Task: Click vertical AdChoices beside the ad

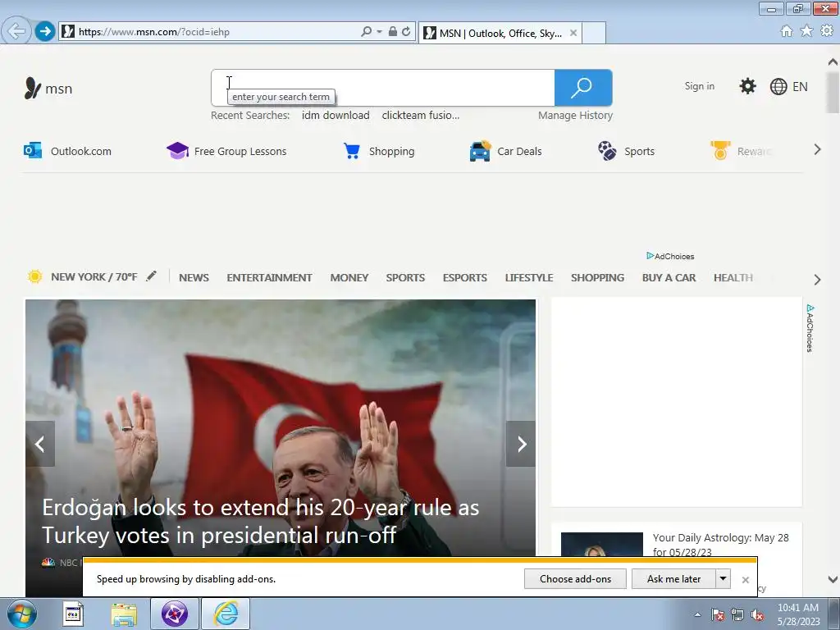Action: tap(810, 328)
